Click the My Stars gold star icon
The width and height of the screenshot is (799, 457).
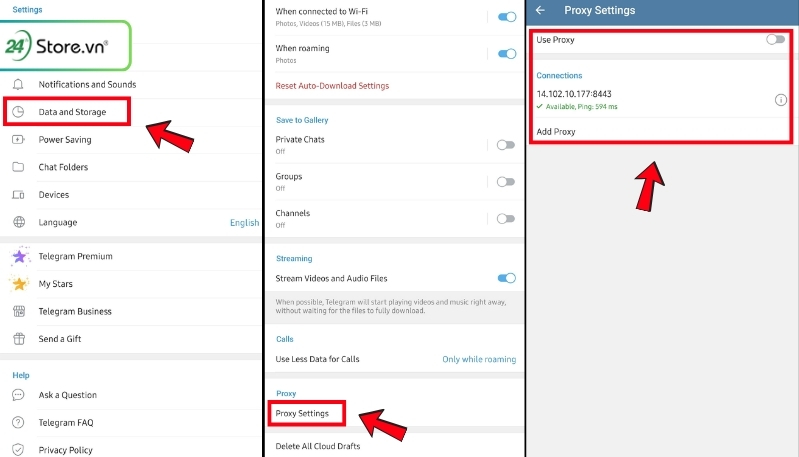[x=19, y=283]
